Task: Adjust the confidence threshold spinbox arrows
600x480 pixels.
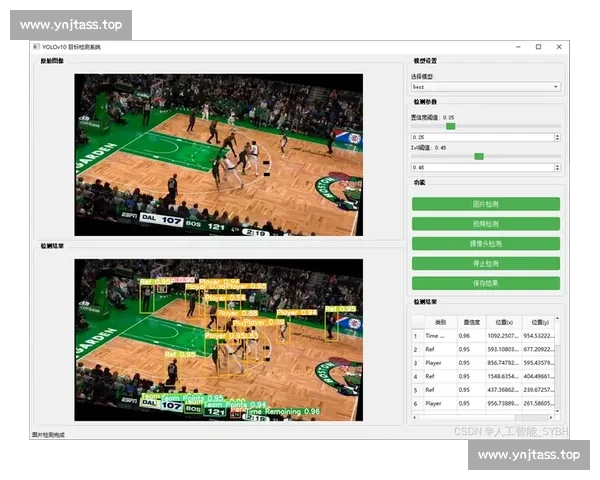Action: pos(557,137)
